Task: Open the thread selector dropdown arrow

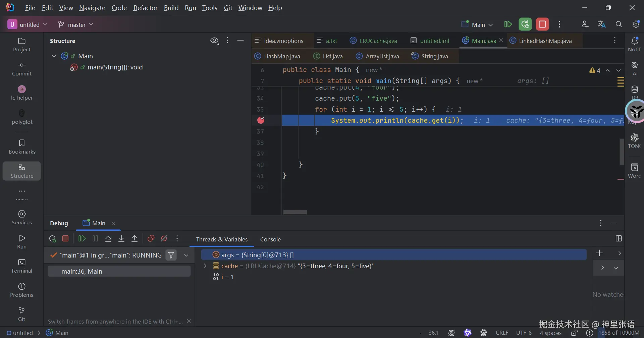Action: (x=186, y=255)
